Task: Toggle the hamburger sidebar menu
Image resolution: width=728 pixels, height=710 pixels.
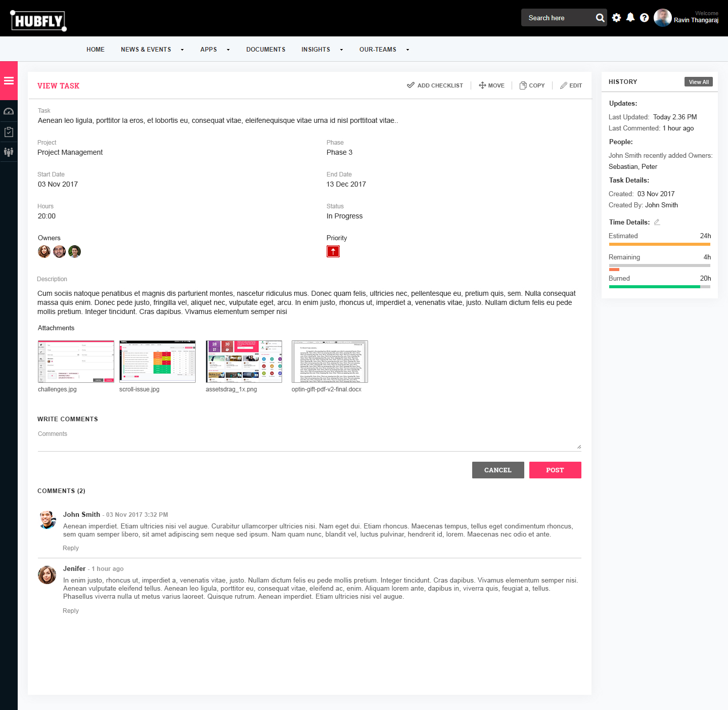Action: [x=9, y=80]
